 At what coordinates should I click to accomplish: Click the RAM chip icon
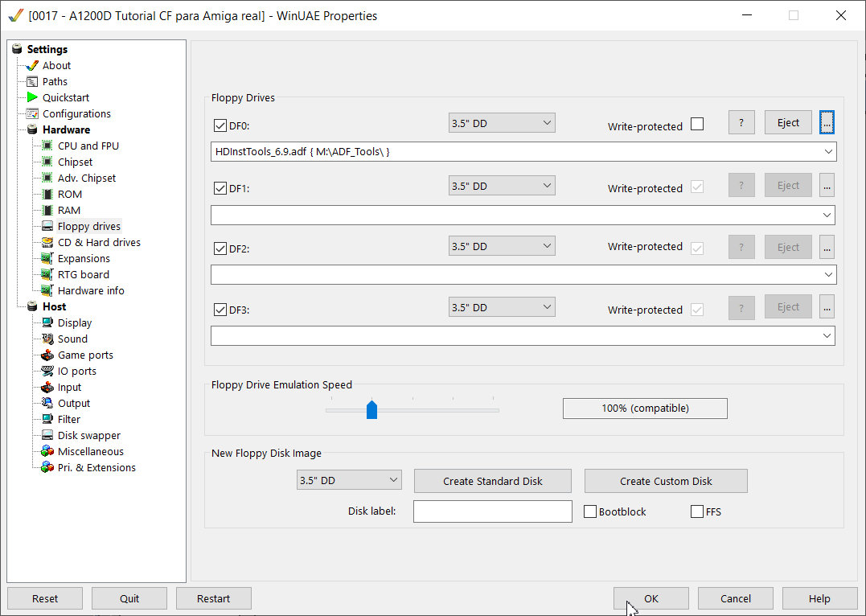47,210
